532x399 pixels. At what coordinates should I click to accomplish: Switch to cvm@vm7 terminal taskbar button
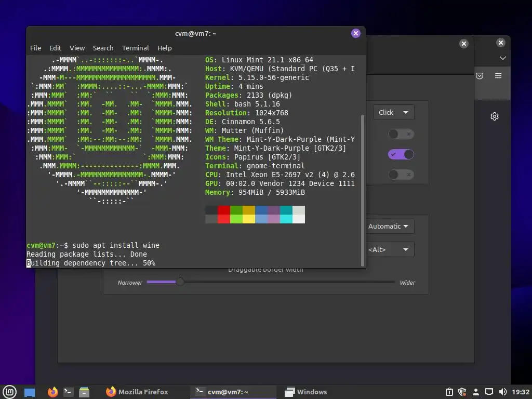point(233,392)
